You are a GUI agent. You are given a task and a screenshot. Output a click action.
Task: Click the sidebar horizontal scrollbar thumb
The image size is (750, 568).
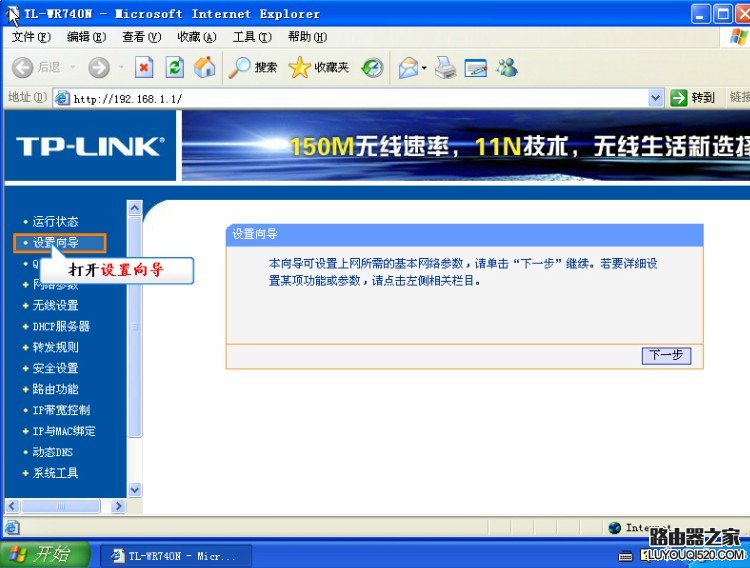[x=61, y=506]
